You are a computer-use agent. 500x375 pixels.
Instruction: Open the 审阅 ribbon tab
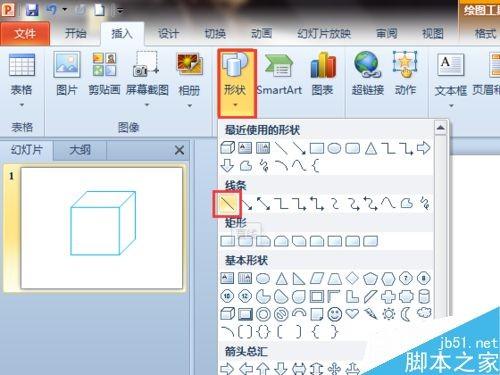pos(387,33)
